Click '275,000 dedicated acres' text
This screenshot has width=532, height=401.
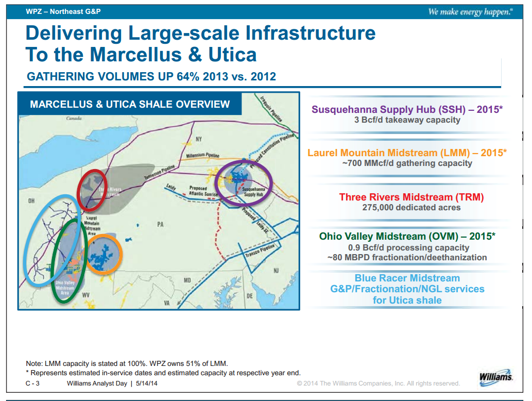click(x=411, y=208)
